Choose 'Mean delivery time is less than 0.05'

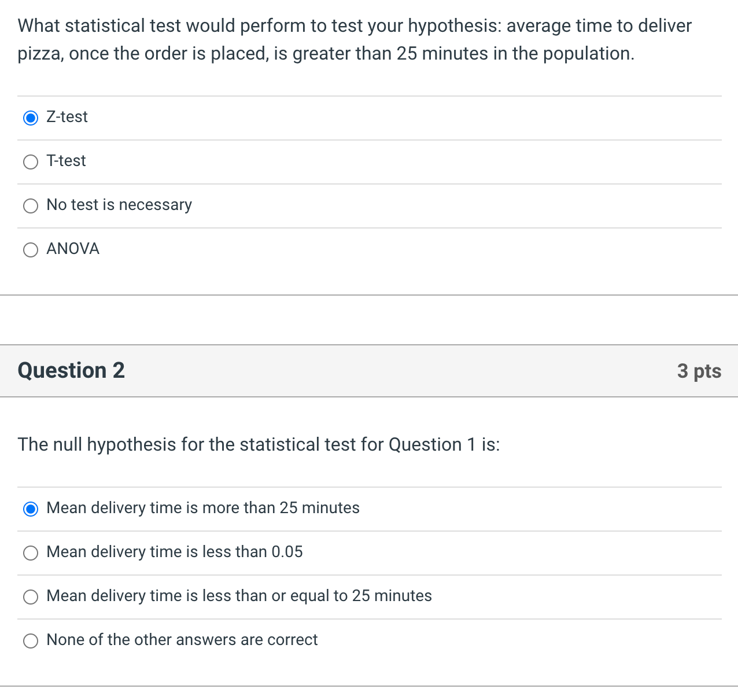30,553
